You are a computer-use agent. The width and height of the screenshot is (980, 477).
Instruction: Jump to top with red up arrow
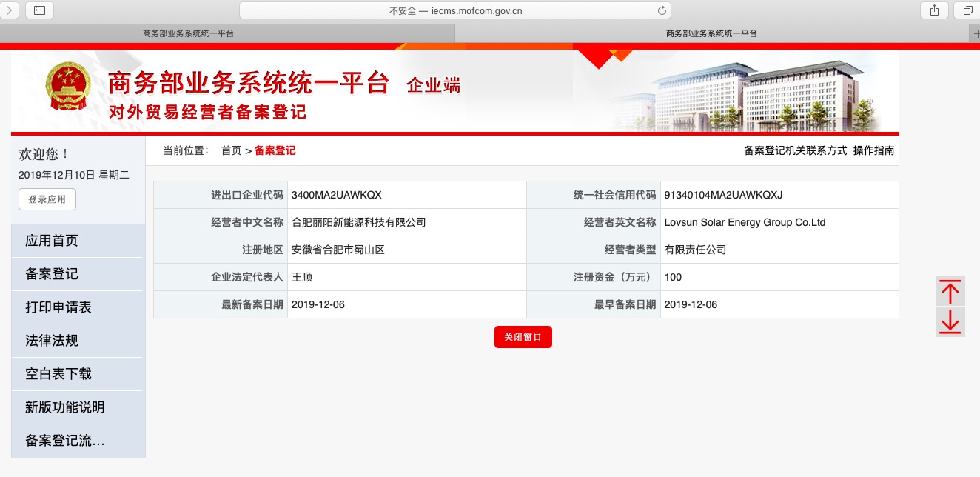[x=950, y=291]
